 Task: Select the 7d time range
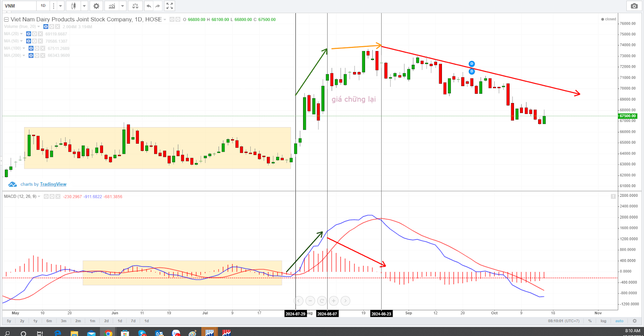133,321
